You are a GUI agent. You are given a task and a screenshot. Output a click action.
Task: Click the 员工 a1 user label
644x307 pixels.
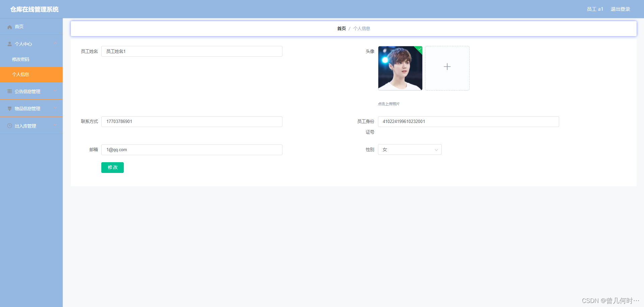[595, 9]
